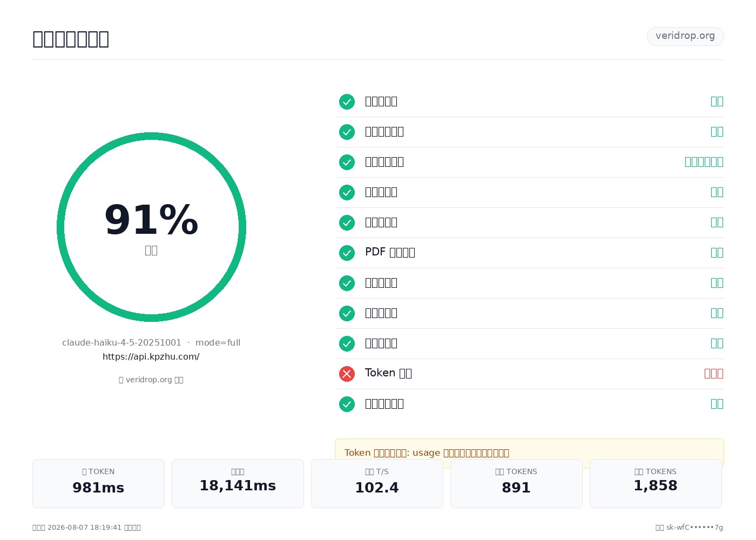Click the 102.4 T/S speed card

pyautogui.click(x=377, y=483)
